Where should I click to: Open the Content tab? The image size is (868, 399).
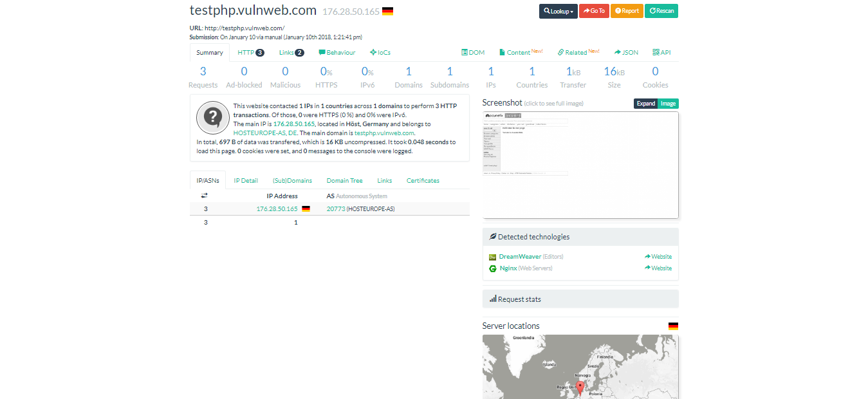click(x=521, y=53)
